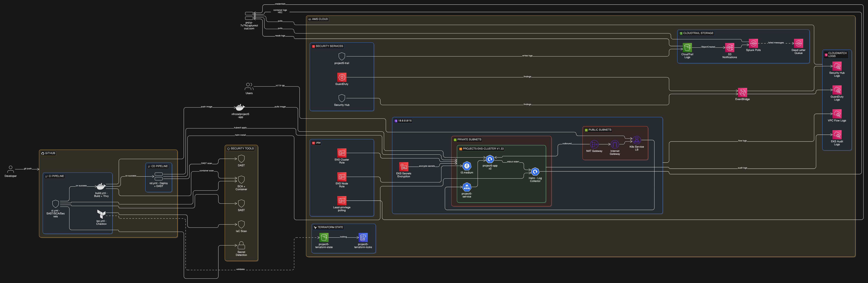Image resolution: width=868 pixels, height=283 pixels.
Task: Select the S3 Notifications icon
Action: pos(729,48)
